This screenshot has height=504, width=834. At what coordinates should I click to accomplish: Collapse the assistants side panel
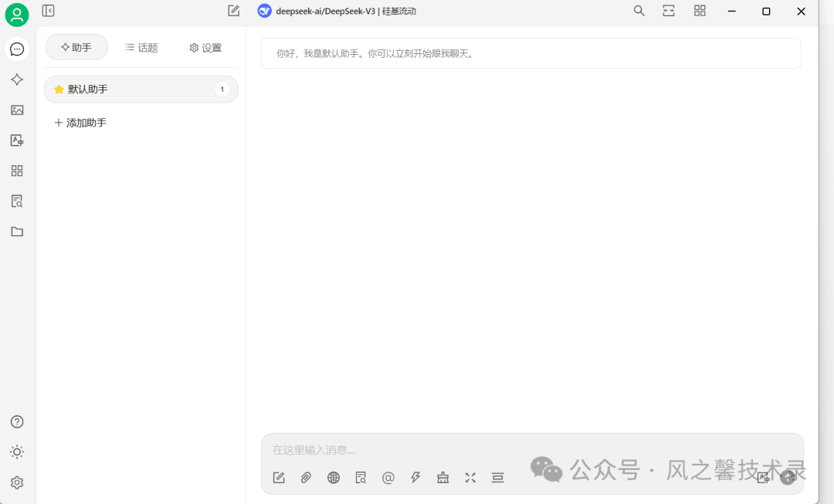pos(49,11)
